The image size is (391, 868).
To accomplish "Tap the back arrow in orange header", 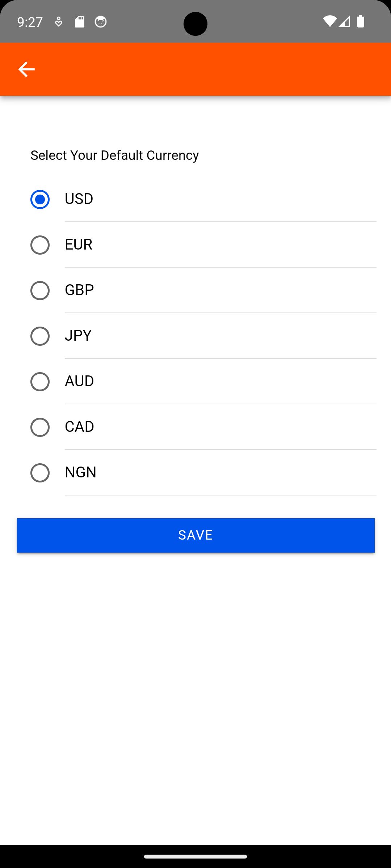I will click(x=26, y=69).
